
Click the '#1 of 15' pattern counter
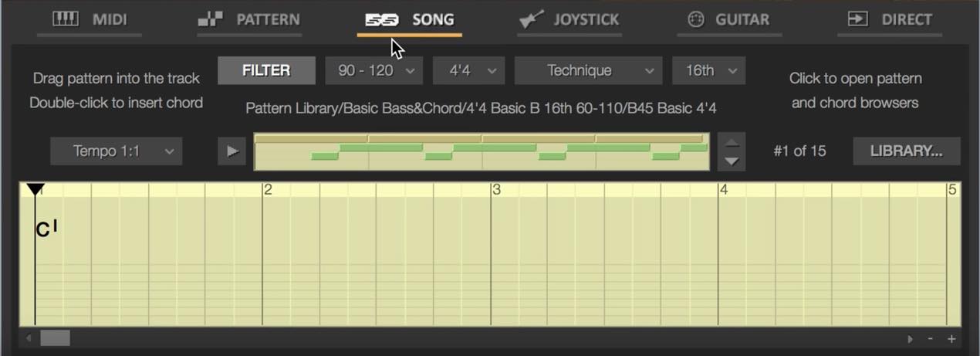point(799,151)
